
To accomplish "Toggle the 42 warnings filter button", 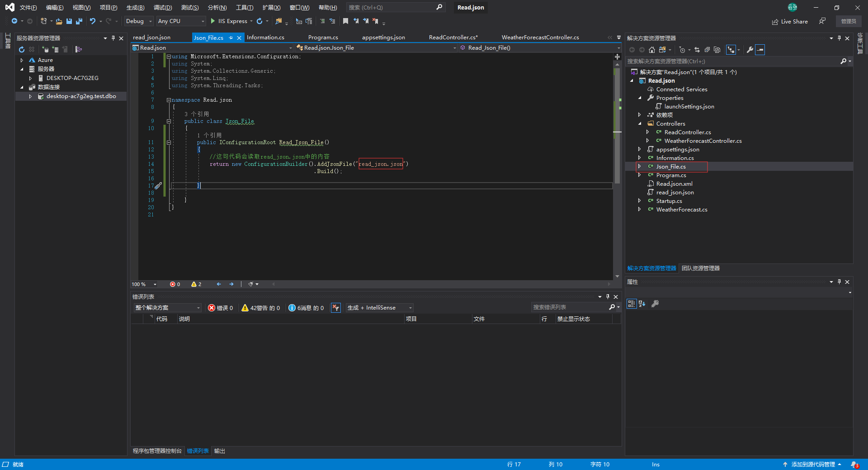I will point(261,308).
